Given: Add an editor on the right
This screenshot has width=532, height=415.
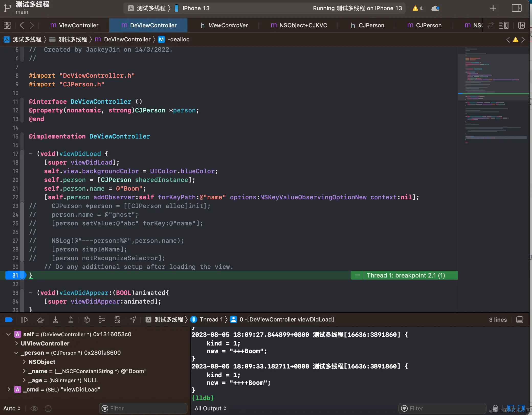Looking at the screenshot, I should (x=522, y=25).
